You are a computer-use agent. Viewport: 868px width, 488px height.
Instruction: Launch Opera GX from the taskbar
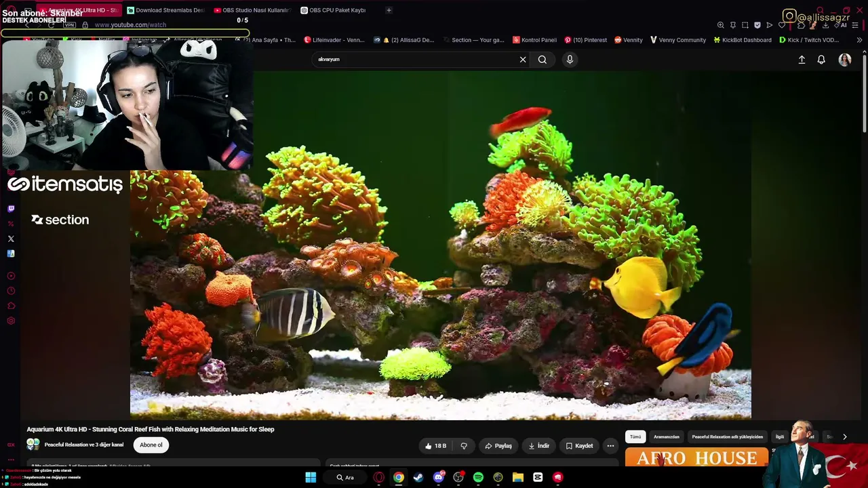click(379, 477)
